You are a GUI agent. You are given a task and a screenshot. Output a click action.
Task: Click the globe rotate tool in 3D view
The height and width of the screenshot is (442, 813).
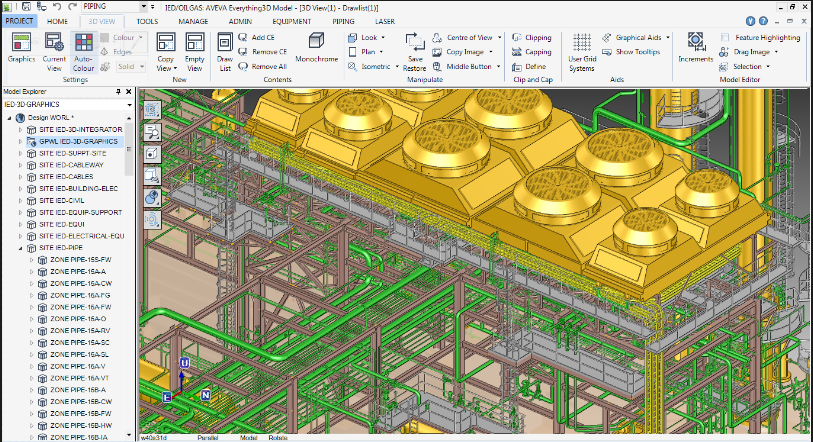pos(152,197)
